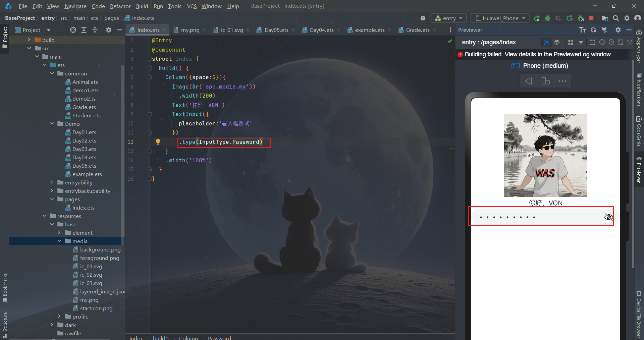Image resolution: width=644 pixels, height=340 pixels.
Task: Collapse the common folder
Action: [52, 73]
